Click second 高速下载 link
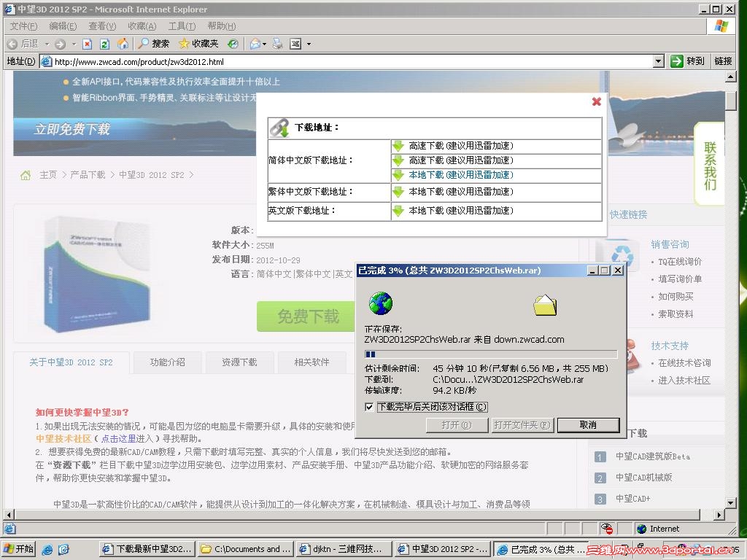Screen dimensions: 747x560 pos(461,160)
